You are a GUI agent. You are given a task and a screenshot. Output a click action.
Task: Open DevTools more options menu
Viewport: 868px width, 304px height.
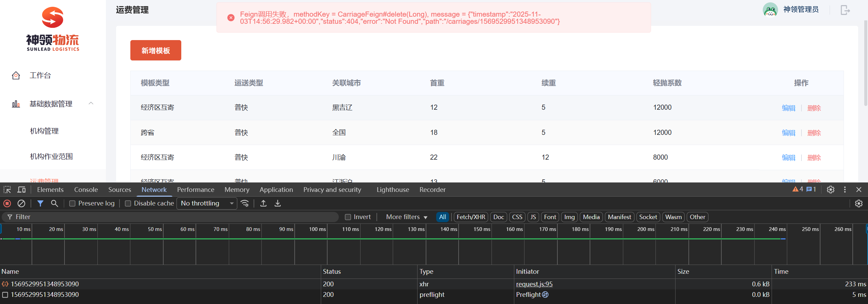pyautogui.click(x=845, y=190)
